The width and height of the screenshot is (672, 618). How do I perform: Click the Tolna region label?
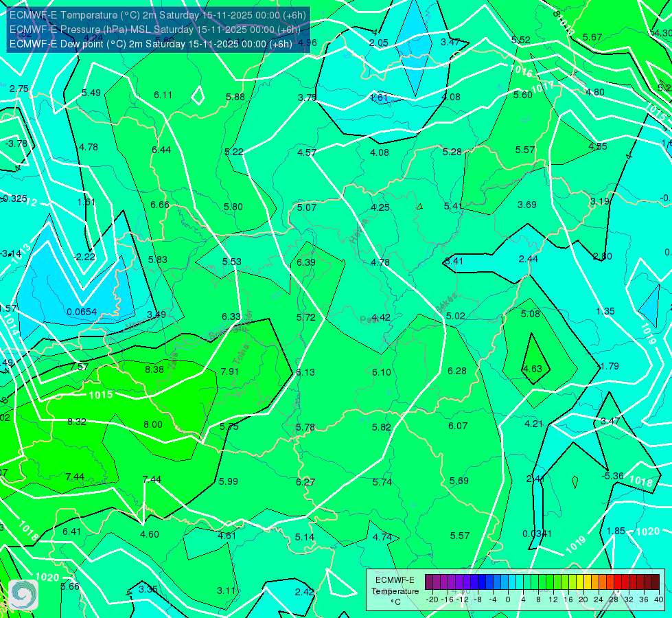(x=241, y=354)
